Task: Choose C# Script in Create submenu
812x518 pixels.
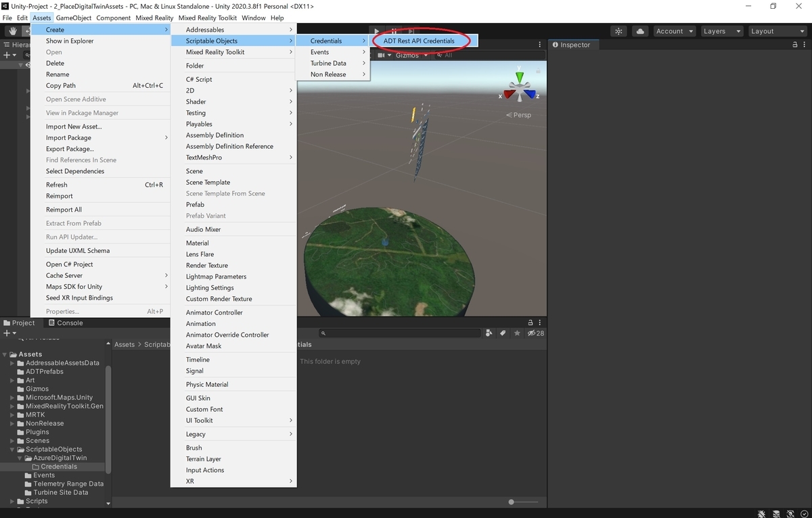Action: (x=233, y=79)
